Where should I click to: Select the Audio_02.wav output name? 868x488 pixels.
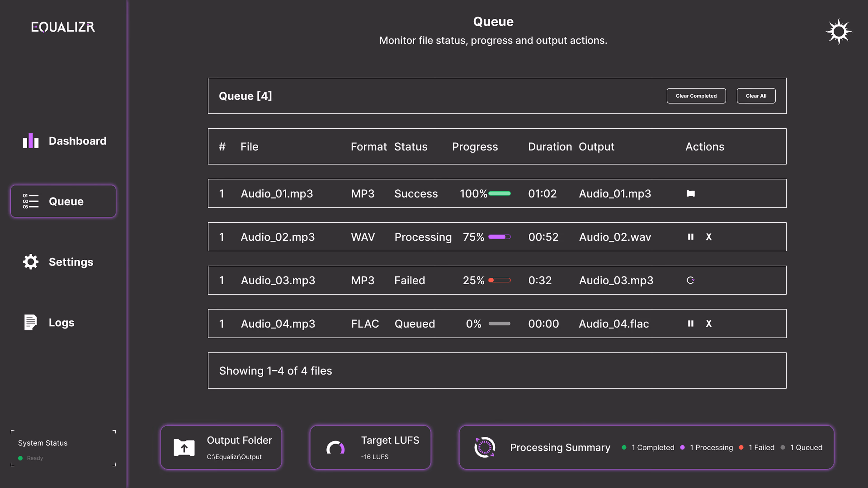point(615,237)
